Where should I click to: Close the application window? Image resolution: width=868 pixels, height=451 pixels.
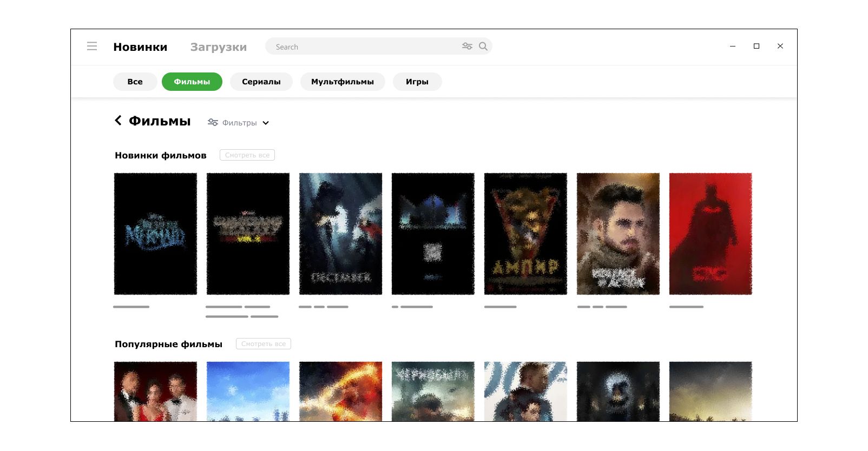pos(780,46)
